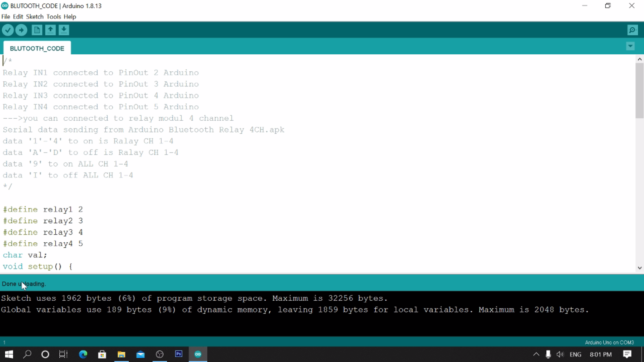Click the 8:01 PM clock
Screen dimensions: 644x362
(x=601, y=354)
